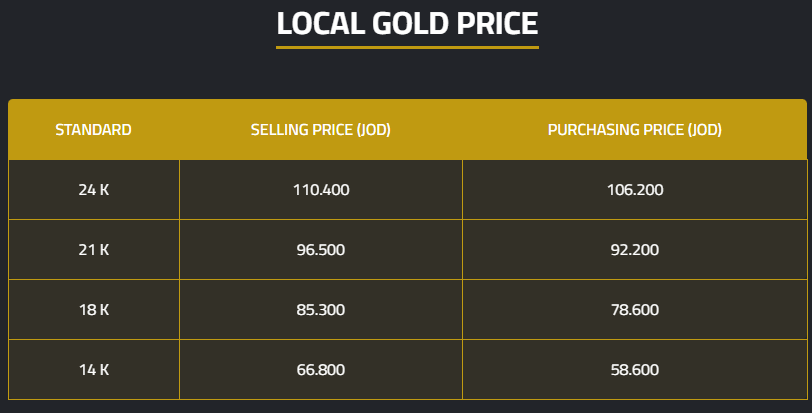Image resolution: width=812 pixels, height=413 pixels.
Task: Click the 78.600 purchasing price value
Action: tap(634, 310)
